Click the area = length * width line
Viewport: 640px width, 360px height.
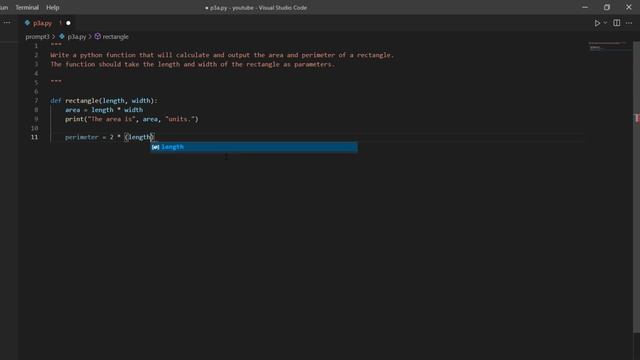(104, 110)
